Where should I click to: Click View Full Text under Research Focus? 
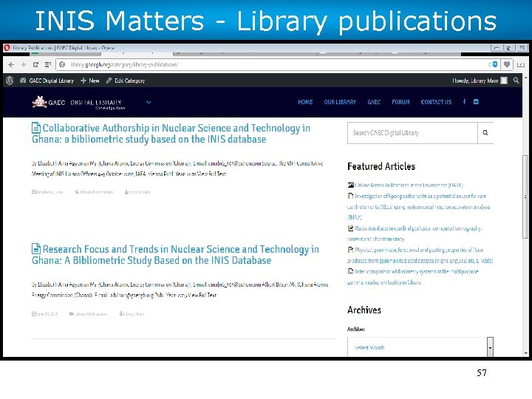click(202, 295)
